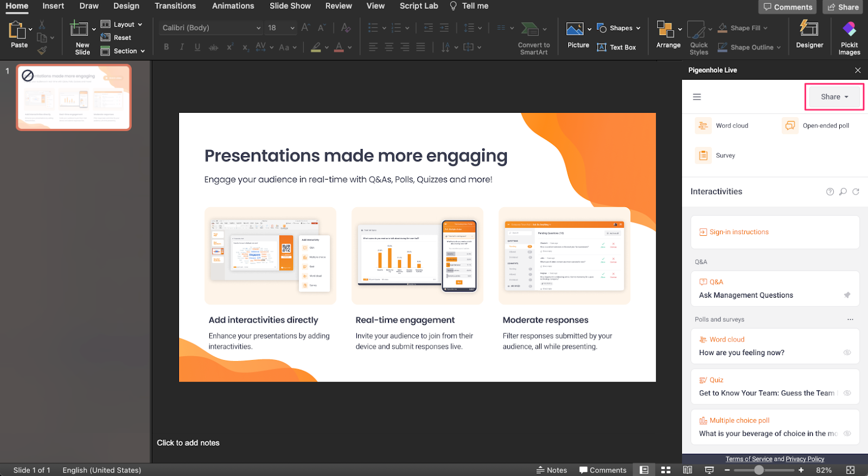Toggle visibility eye on Word cloud poll
868x476 pixels.
click(x=847, y=353)
